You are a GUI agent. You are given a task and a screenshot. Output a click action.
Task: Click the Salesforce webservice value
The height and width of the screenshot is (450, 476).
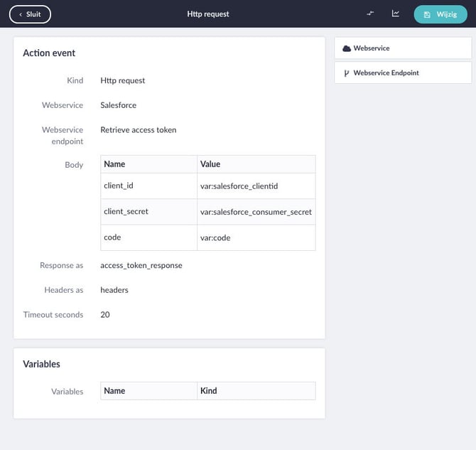(x=119, y=105)
